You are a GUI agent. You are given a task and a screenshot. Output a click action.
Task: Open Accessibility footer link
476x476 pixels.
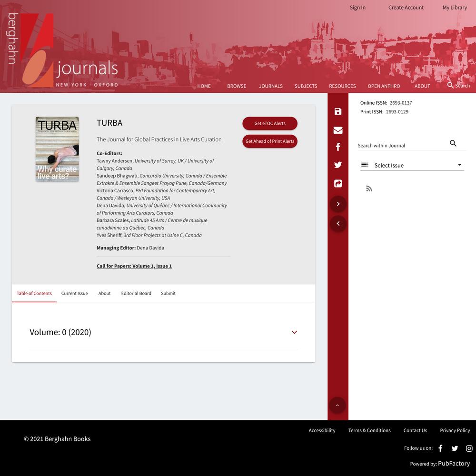(x=322, y=430)
